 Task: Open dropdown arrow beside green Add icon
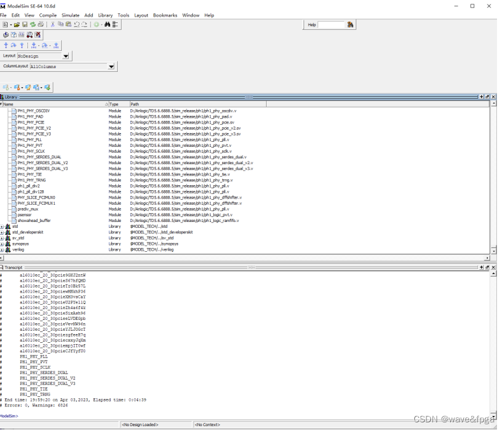(x=102, y=25)
